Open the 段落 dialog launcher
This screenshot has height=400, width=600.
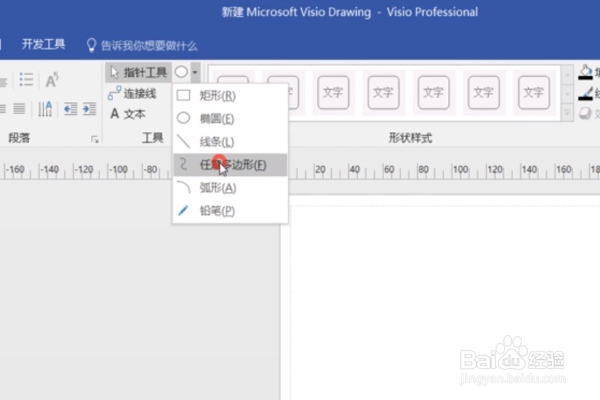(x=95, y=139)
